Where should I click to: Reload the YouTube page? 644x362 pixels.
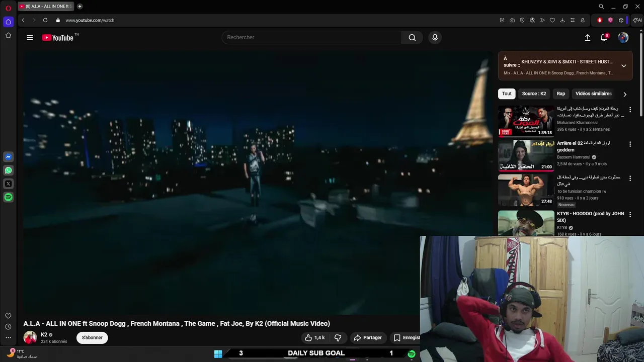(x=45, y=20)
